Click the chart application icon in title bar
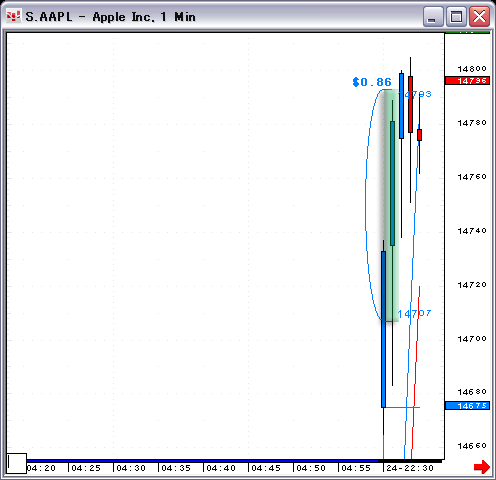This screenshot has width=496, height=480. coord(13,16)
